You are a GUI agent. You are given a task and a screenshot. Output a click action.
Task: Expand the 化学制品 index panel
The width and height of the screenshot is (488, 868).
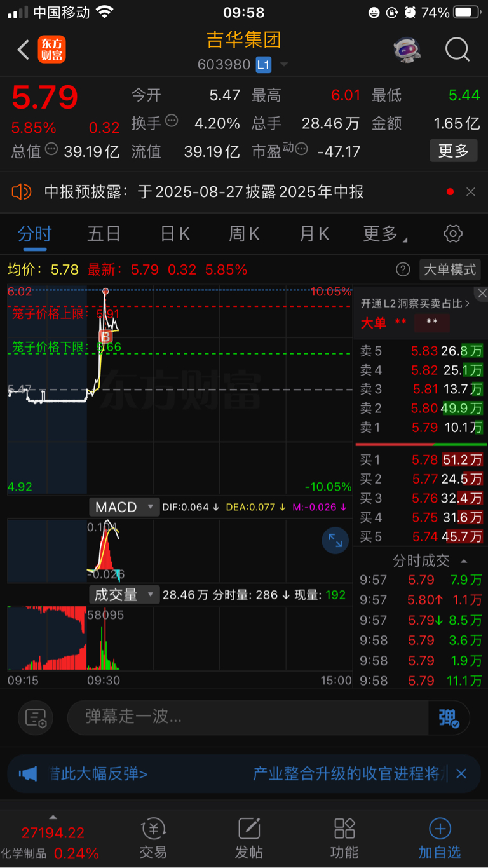click(52, 817)
